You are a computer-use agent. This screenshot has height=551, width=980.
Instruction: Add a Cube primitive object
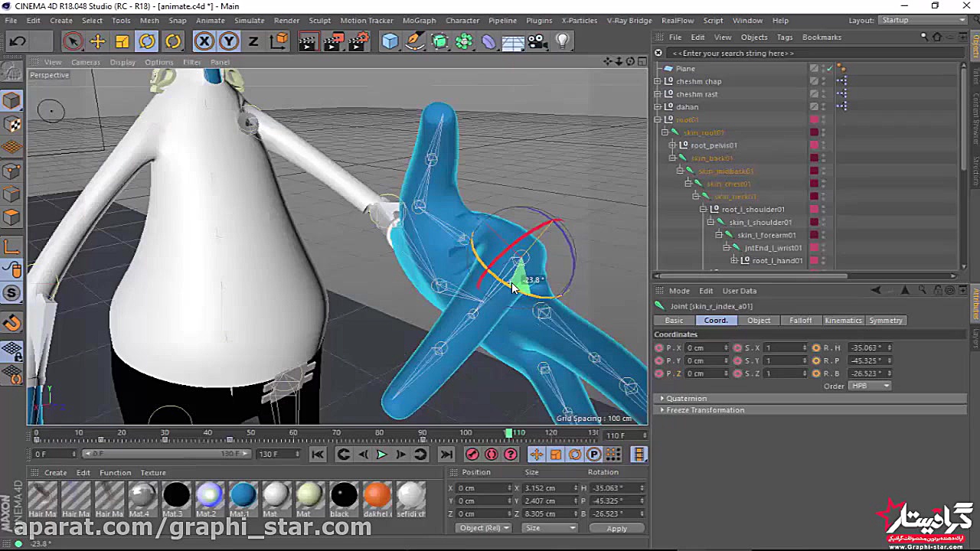390,41
